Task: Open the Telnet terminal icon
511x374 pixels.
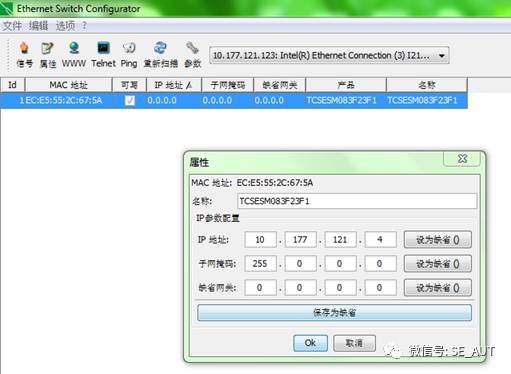Action: tap(103, 55)
